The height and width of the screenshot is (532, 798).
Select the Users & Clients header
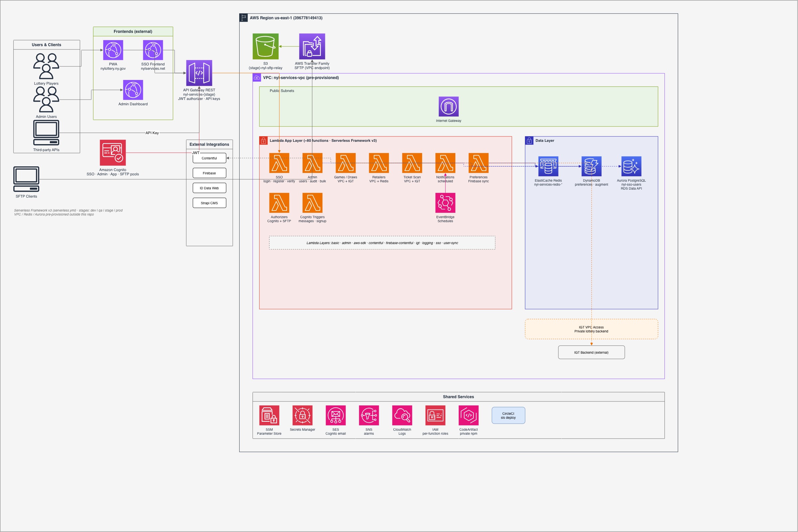[x=47, y=45]
